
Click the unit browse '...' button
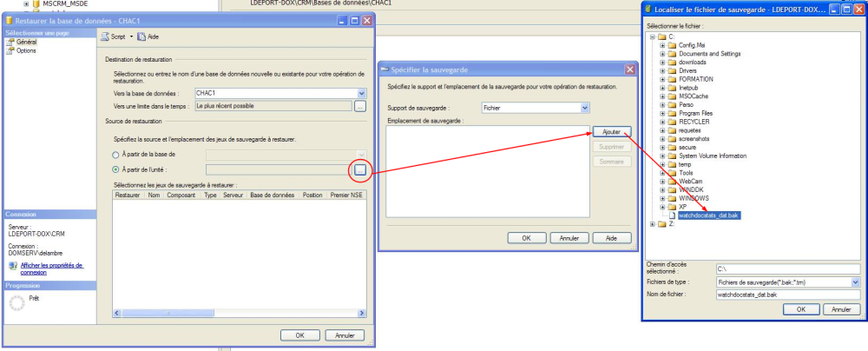tap(359, 169)
